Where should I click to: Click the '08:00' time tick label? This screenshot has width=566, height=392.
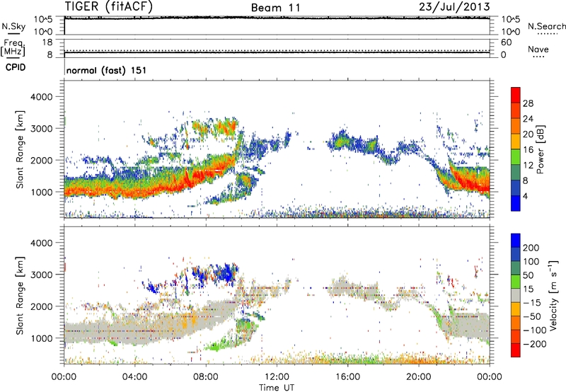[206, 377]
